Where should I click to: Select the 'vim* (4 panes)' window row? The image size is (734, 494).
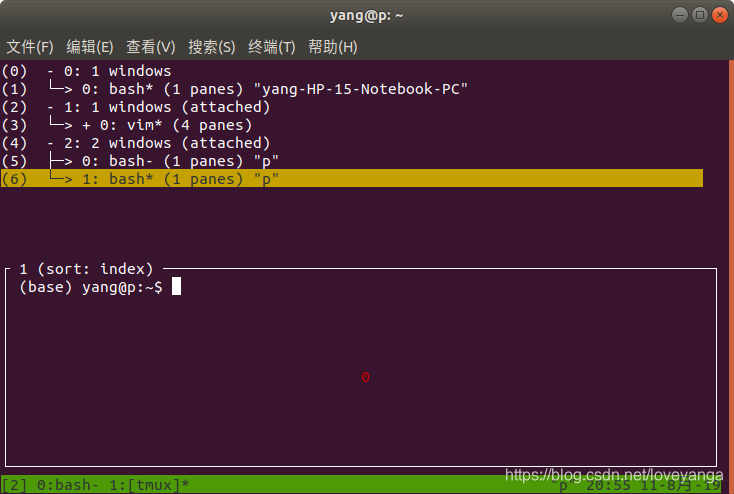[352, 125]
